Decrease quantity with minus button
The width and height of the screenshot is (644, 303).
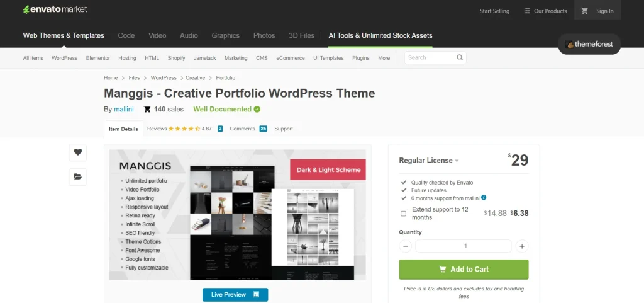pyautogui.click(x=406, y=246)
